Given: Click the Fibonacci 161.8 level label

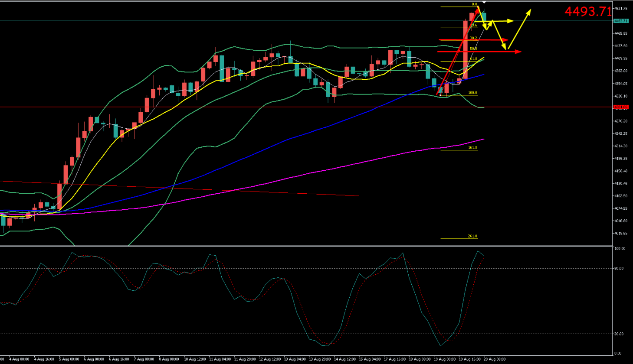Looking at the screenshot, I should coord(472,148).
